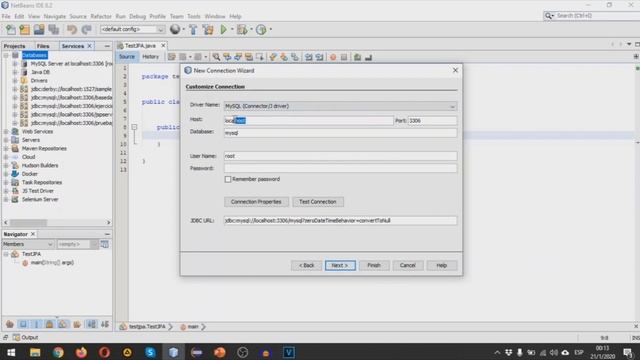
Task: Click the red breakpoint stop icon in editor toolbar
Action: coord(333,57)
